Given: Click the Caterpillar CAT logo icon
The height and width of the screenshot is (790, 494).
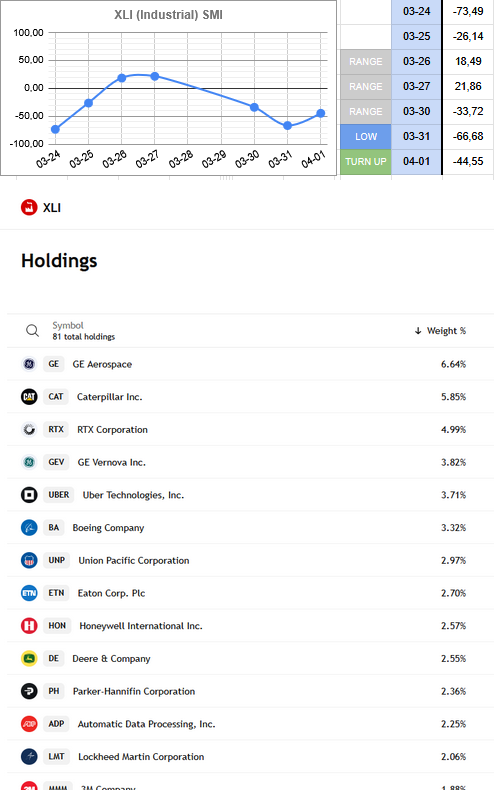Looking at the screenshot, I should coord(29,397).
